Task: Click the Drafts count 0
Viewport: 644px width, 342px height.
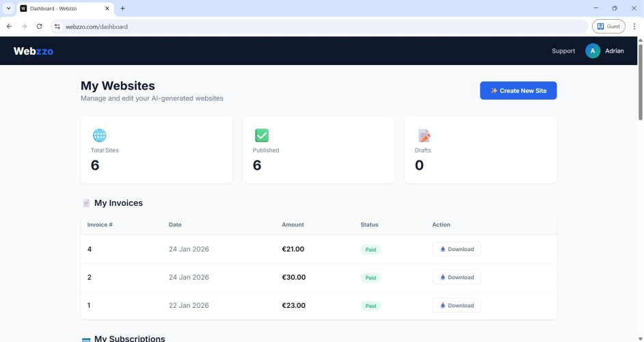Action: pyautogui.click(x=419, y=166)
